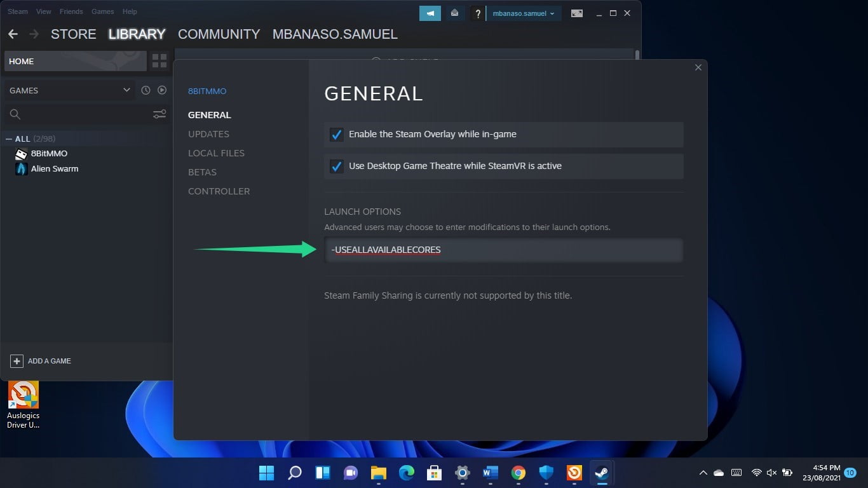Switch to grid view using squares icon
The width and height of the screenshot is (868, 488).
159,60
